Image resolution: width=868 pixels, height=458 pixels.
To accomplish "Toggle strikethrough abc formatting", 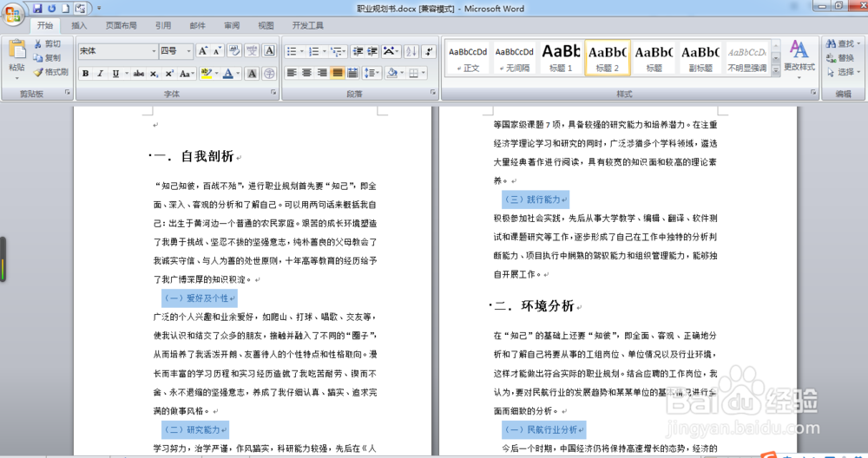I will pos(139,74).
